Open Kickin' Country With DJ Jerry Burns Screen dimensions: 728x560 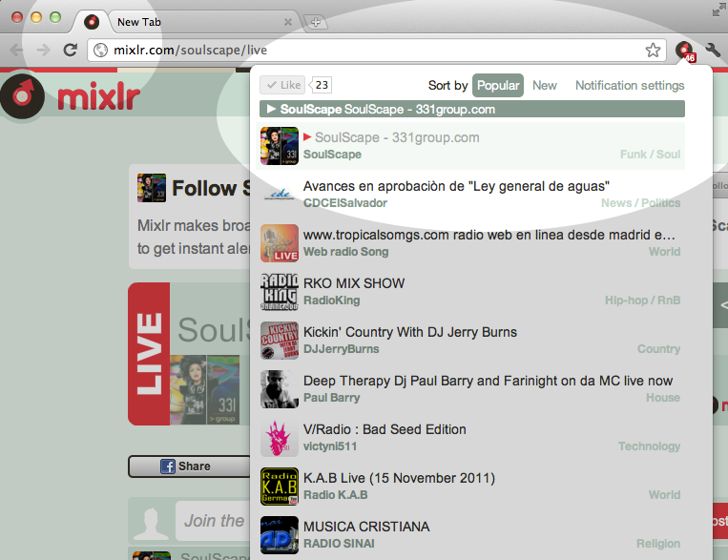tap(409, 332)
